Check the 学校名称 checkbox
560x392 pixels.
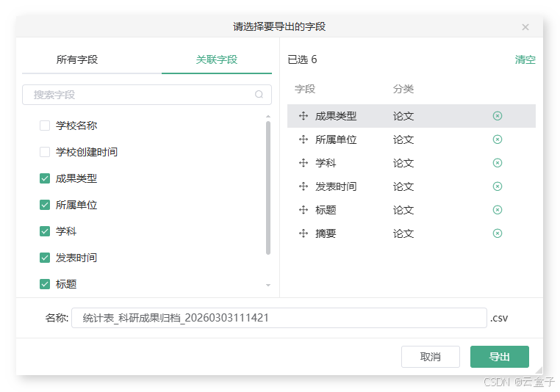[45, 126]
